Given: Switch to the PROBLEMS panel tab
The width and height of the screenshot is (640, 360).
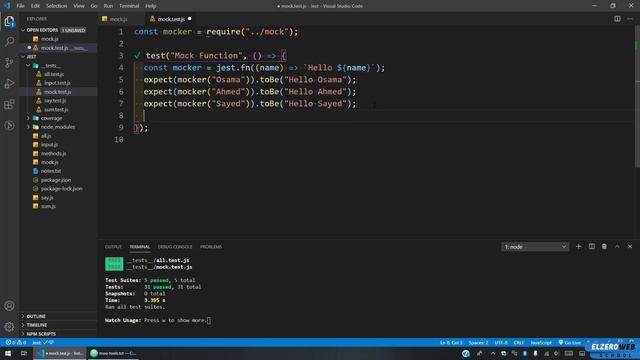Looking at the screenshot, I should tap(211, 247).
